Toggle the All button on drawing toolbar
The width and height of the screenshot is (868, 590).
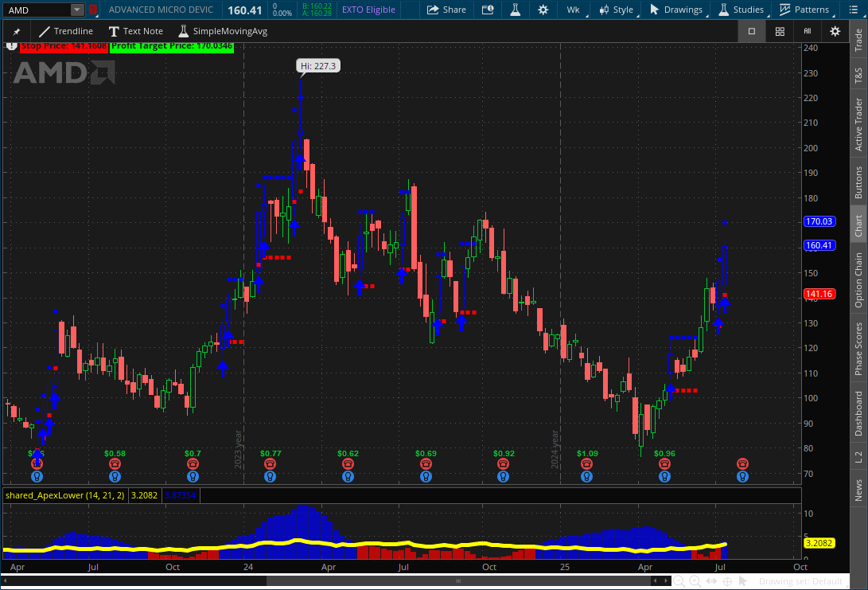point(807,31)
